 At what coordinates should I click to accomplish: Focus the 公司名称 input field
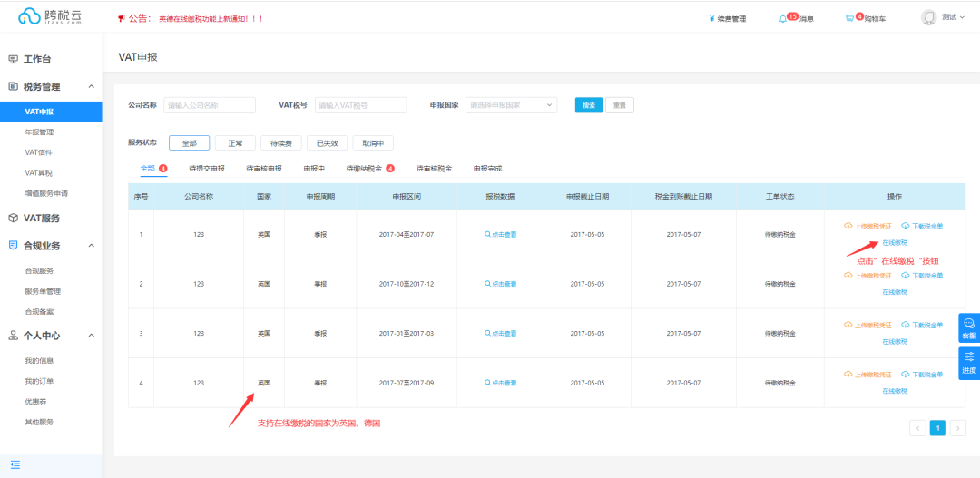click(210, 105)
